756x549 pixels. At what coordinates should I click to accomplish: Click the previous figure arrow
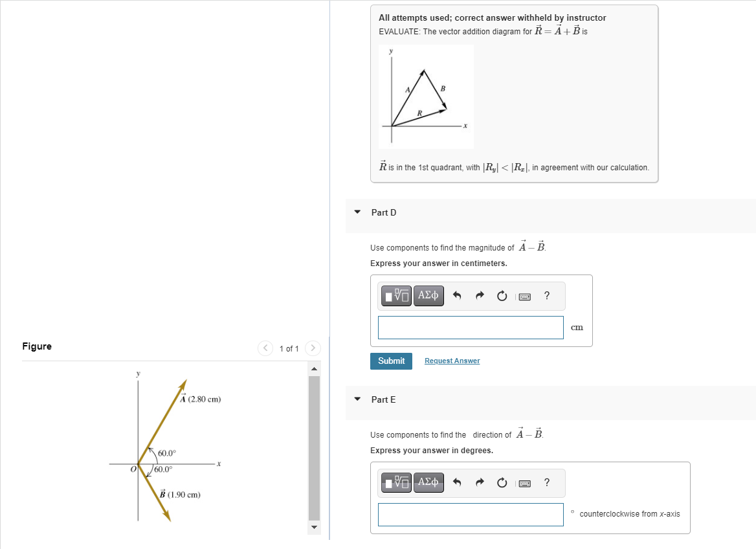(265, 348)
